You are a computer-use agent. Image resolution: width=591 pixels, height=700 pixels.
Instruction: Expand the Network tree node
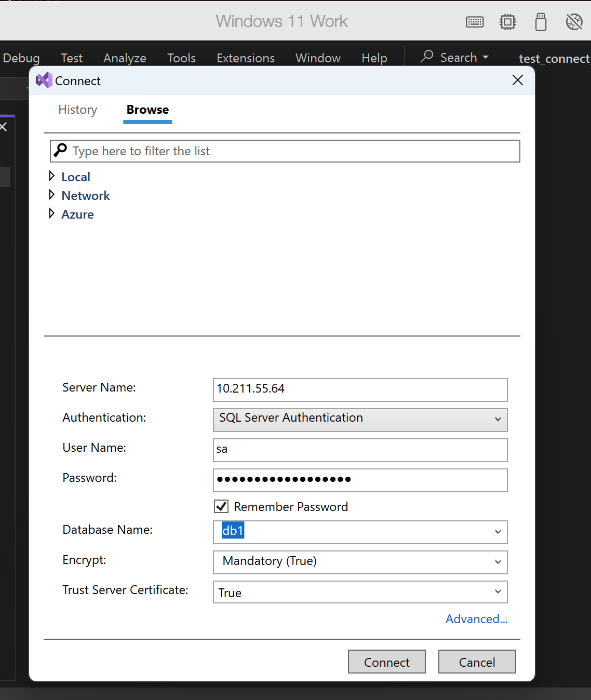51,195
